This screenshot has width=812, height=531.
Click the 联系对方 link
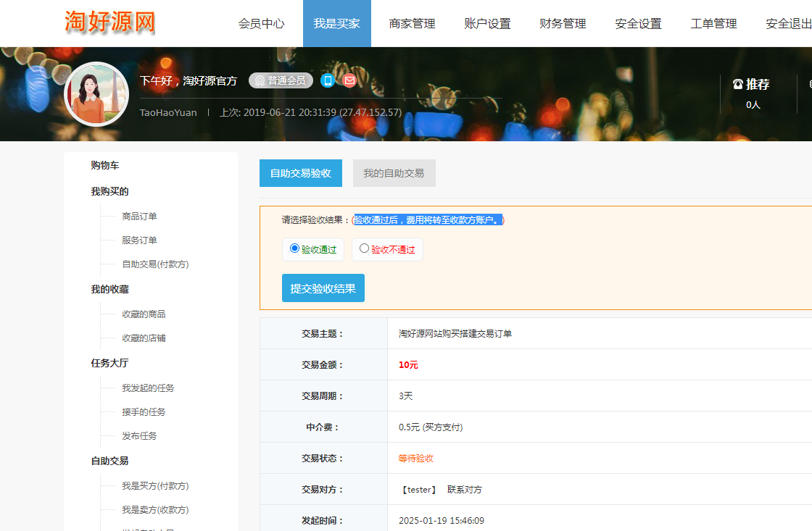(464, 490)
